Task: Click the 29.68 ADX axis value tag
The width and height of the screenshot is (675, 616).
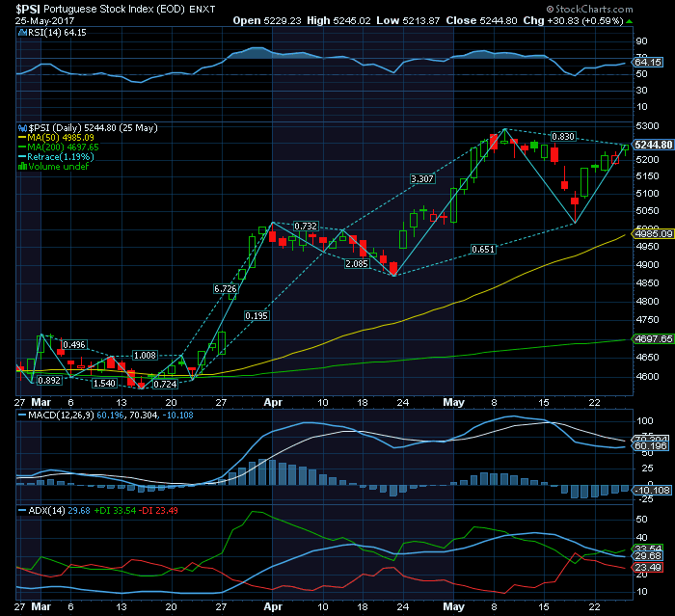Action: (x=648, y=556)
